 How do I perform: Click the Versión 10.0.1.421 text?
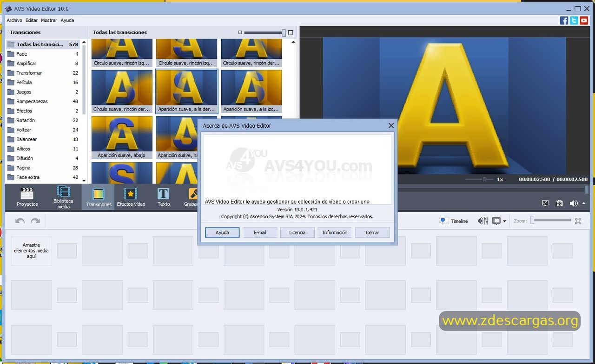297,210
